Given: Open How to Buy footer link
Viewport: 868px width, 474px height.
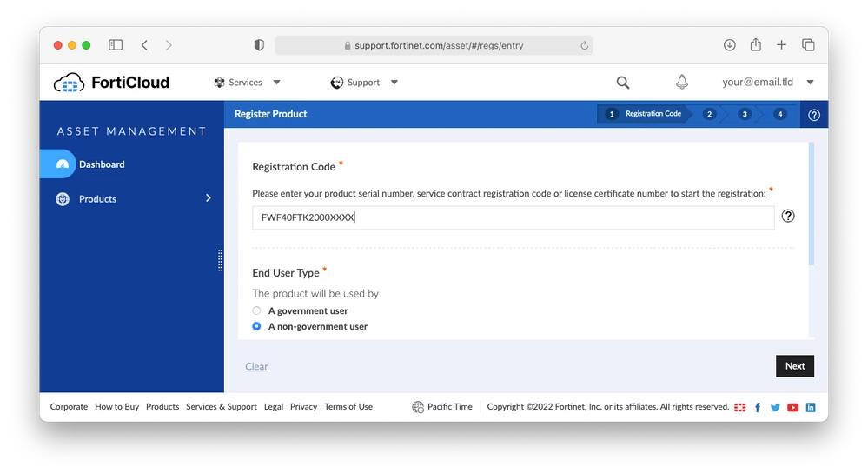Looking at the screenshot, I should (x=116, y=406).
